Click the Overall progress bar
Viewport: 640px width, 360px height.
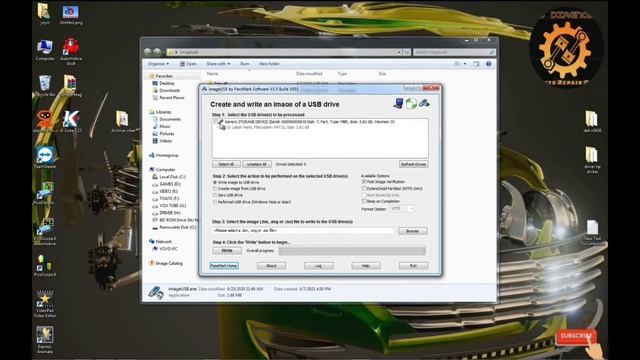click(x=352, y=251)
